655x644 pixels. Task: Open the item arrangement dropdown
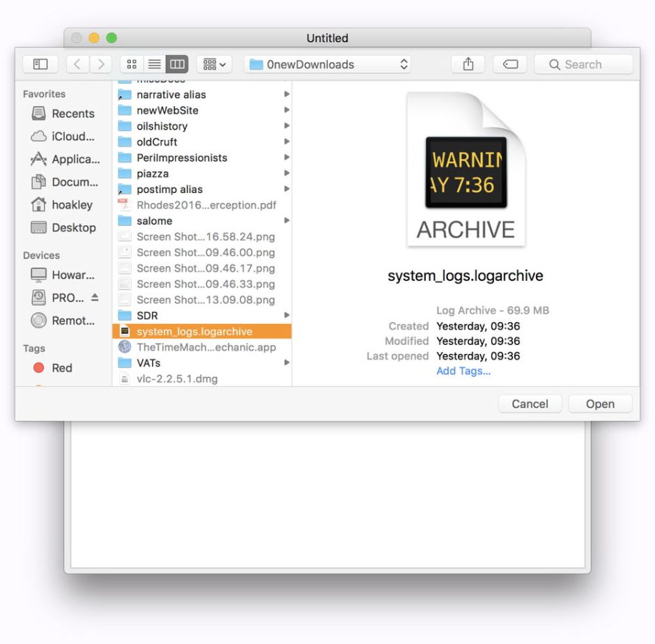point(214,64)
